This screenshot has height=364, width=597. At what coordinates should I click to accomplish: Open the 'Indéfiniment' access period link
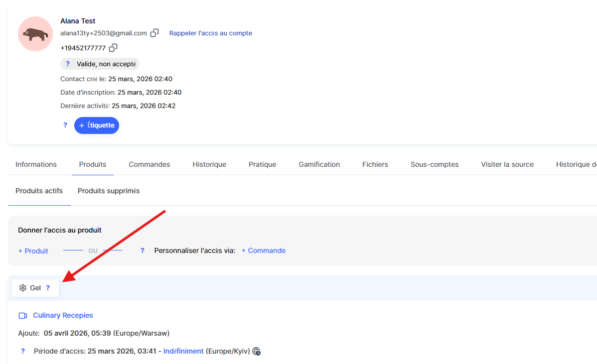click(183, 351)
